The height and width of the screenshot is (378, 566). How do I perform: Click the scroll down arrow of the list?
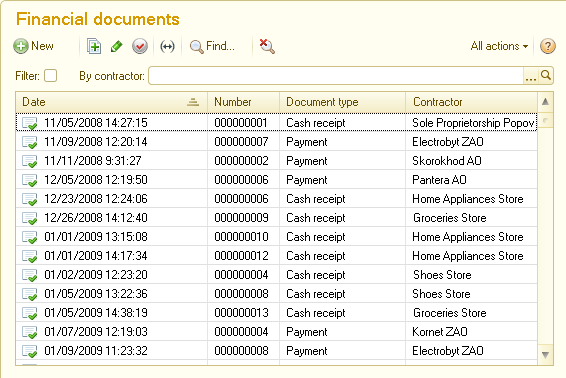tap(545, 355)
